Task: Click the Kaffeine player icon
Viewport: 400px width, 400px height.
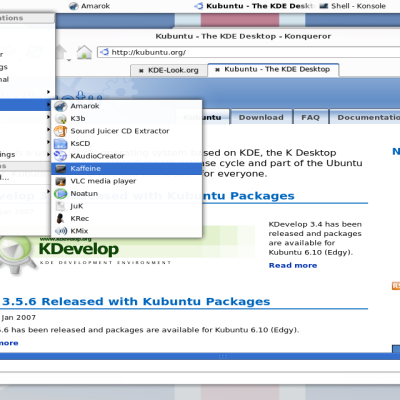Action: click(61, 169)
